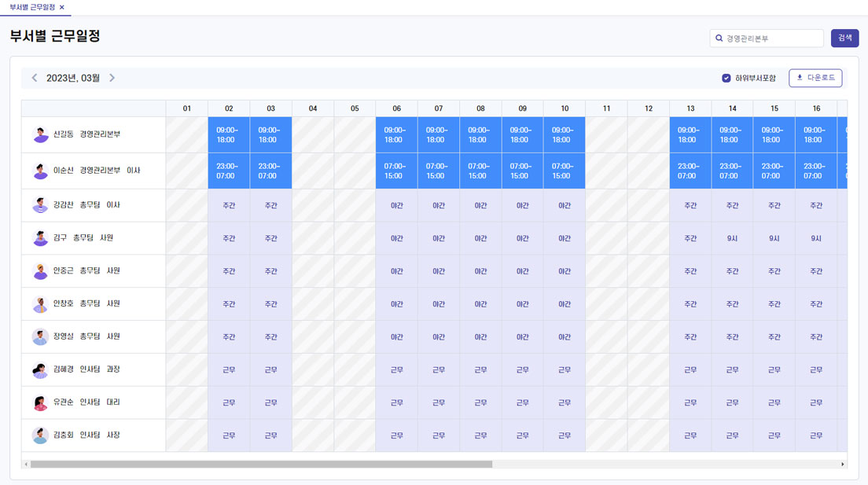Click 유관순's avatar icon
868x485 pixels.
click(x=40, y=402)
